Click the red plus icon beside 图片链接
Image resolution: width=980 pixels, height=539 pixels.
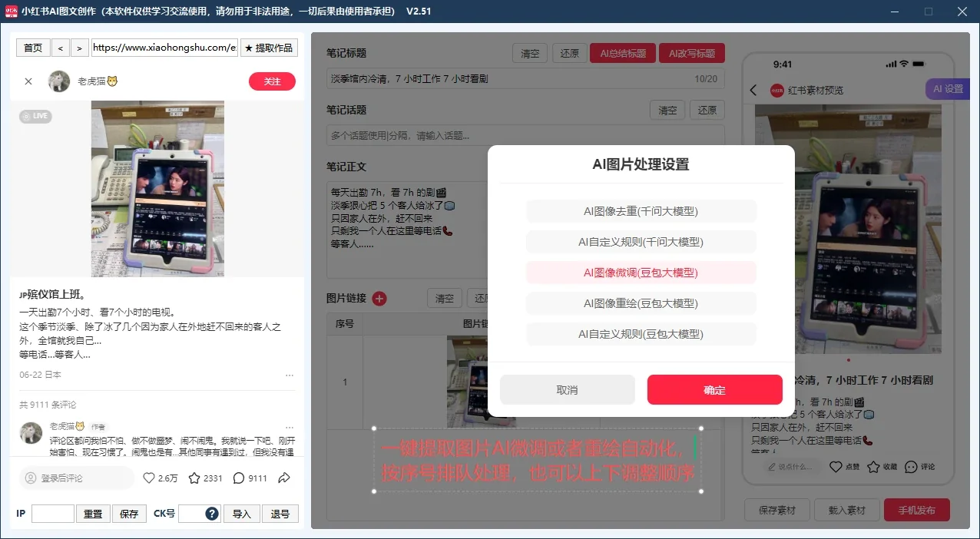379,299
